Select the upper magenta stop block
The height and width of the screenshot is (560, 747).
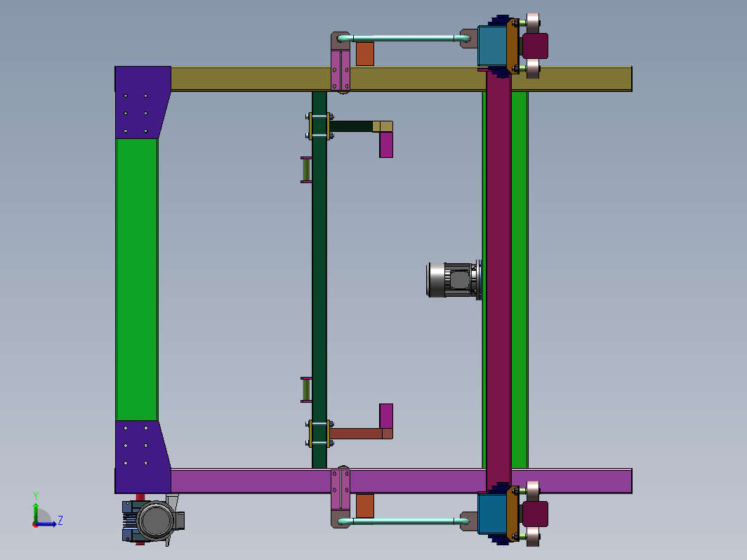386,145
